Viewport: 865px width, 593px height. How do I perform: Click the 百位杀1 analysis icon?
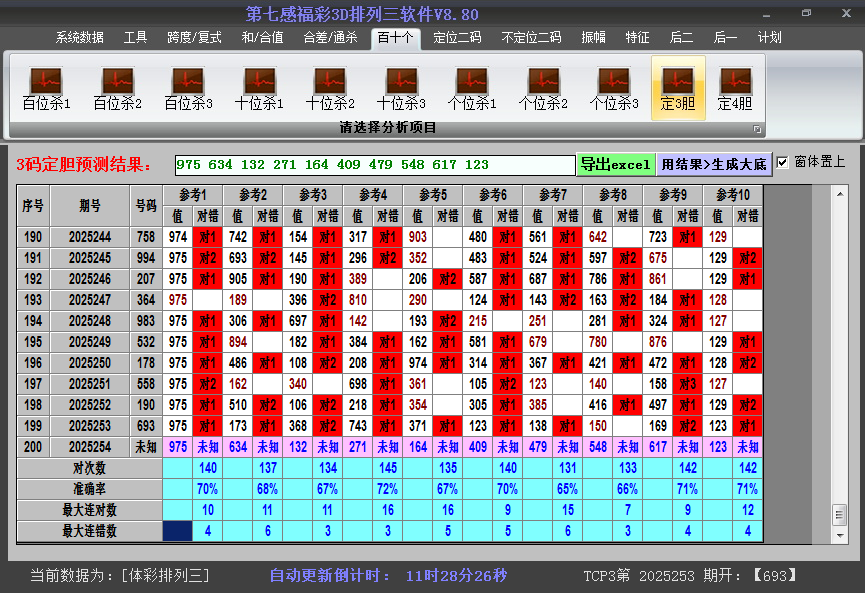point(46,88)
